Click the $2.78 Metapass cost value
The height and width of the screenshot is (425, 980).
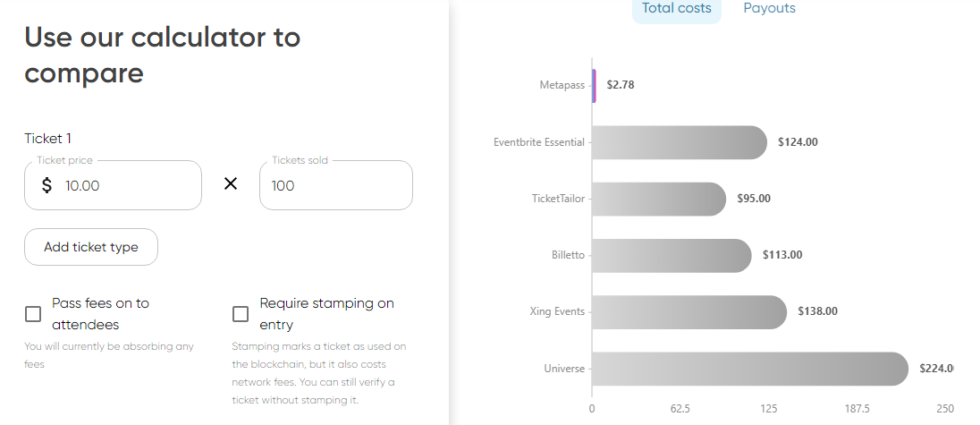(621, 86)
